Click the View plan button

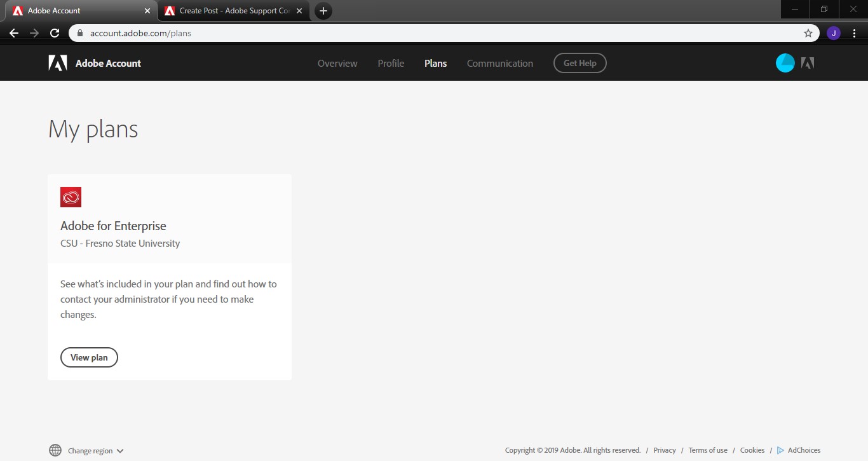point(89,357)
